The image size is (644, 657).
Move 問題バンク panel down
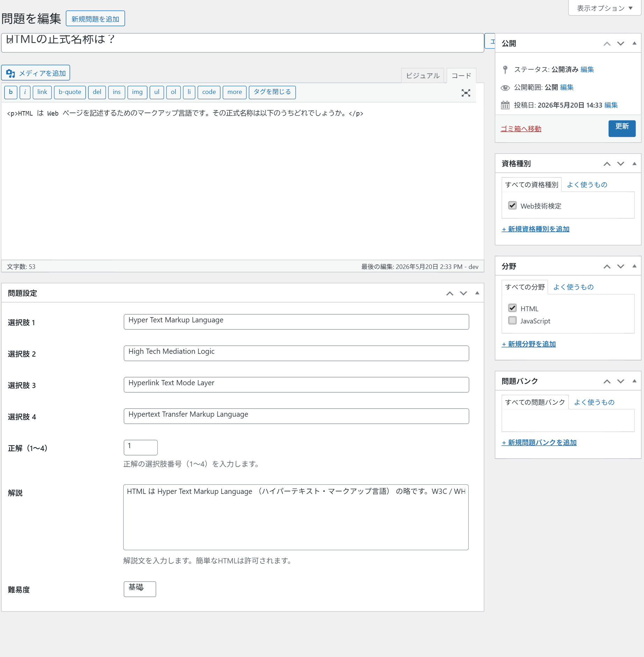point(621,381)
